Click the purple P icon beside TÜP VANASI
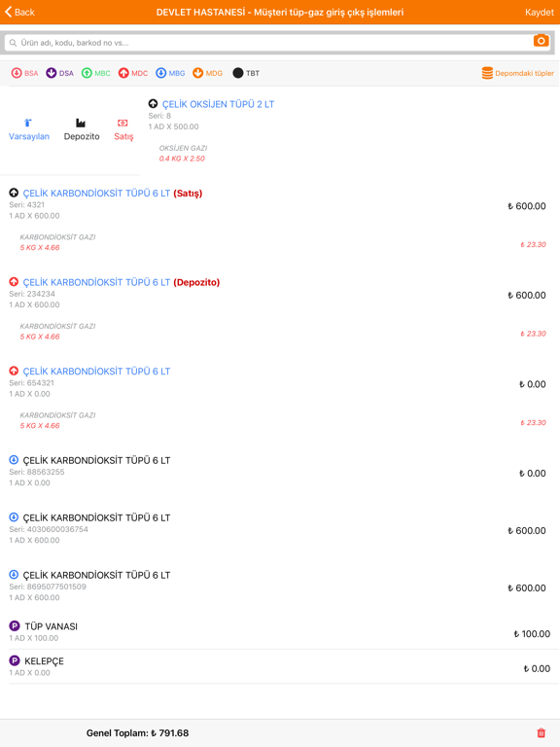Viewport: 560px width, 747px height. (x=15, y=625)
